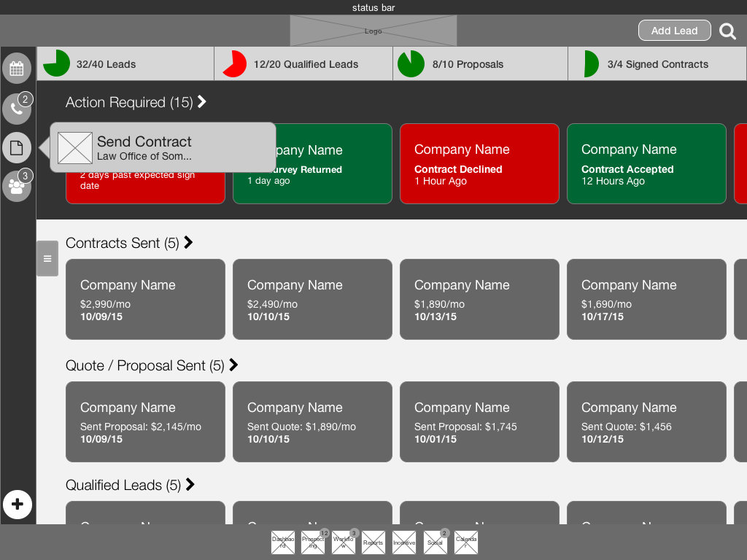Open the Sent Quote $1,456 card
The image size is (747, 560).
click(x=646, y=421)
